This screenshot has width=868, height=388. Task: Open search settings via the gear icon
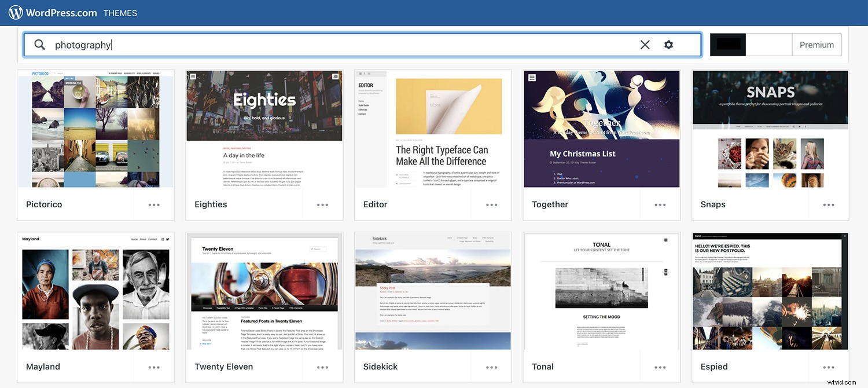click(x=668, y=44)
